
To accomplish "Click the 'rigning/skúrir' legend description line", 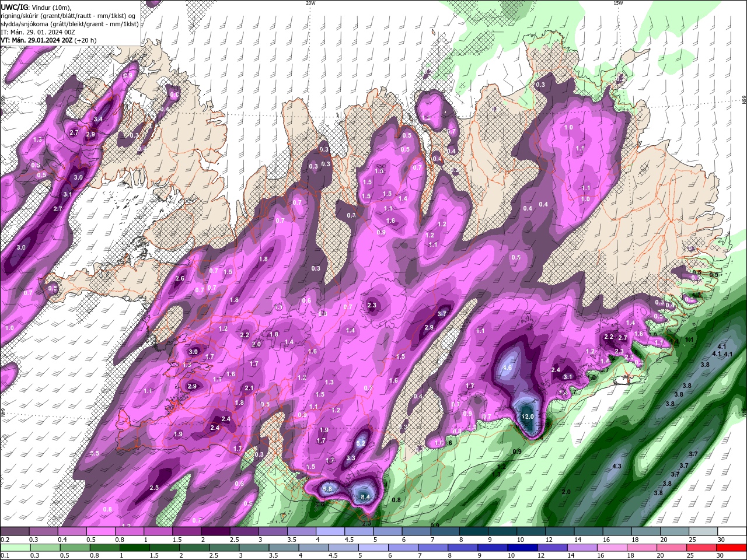I will pos(68,16).
